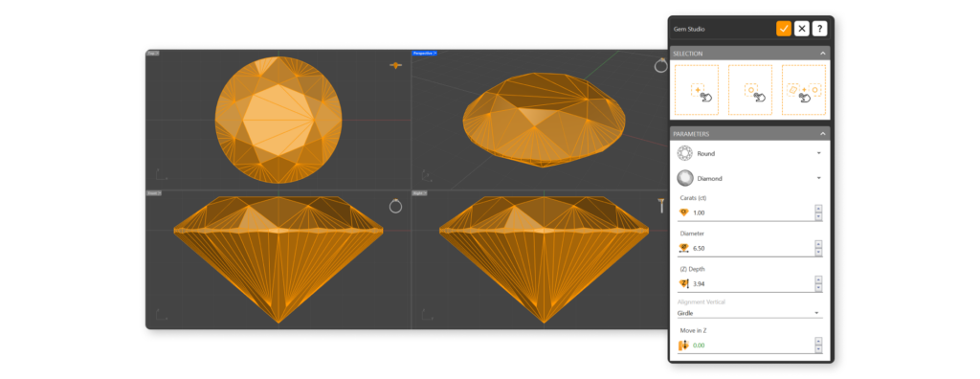This screenshot has width=980, height=379.
Task: Increase the Carats value with the up arrow
Action: pyautogui.click(x=819, y=209)
